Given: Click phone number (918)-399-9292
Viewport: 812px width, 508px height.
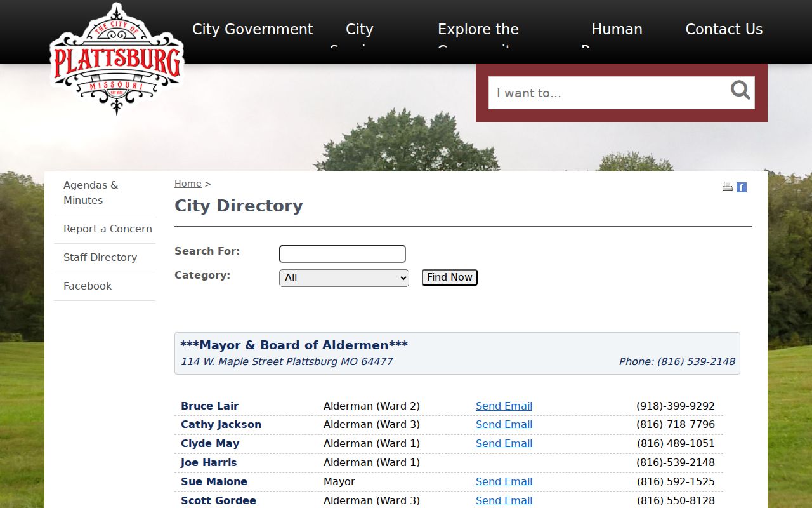Looking at the screenshot, I should click(x=676, y=406).
